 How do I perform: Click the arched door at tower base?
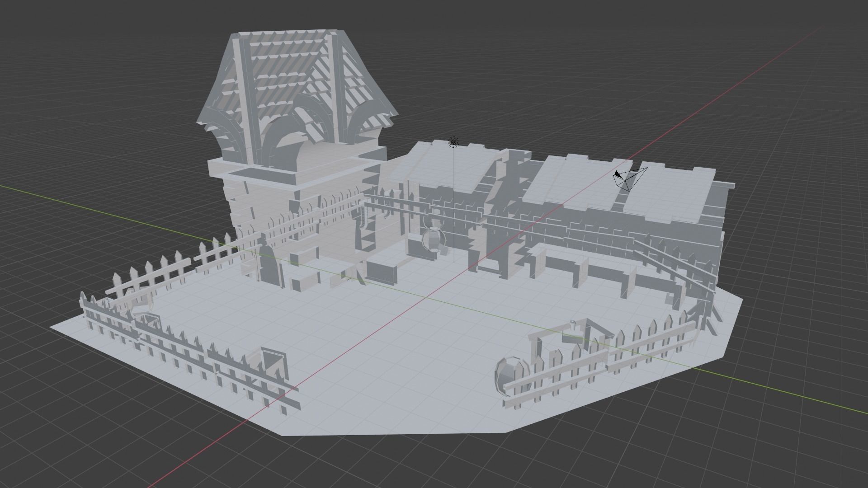pyautogui.click(x=269, y=266)
